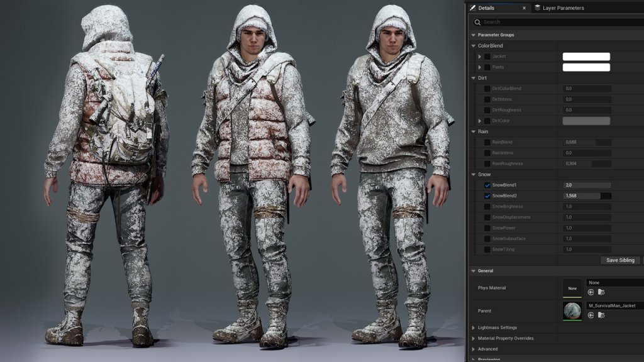Click the RainRoughness value field

(587, 163)
